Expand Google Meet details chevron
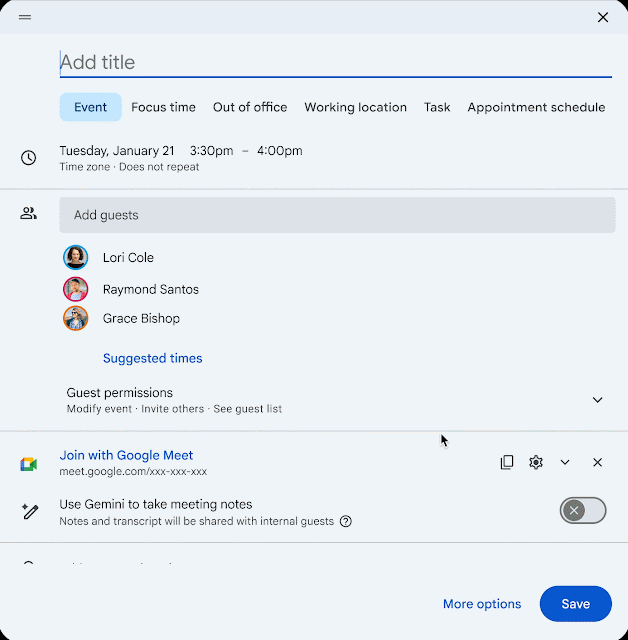Viewport: 628px width, 640px height. click(565, 462)
